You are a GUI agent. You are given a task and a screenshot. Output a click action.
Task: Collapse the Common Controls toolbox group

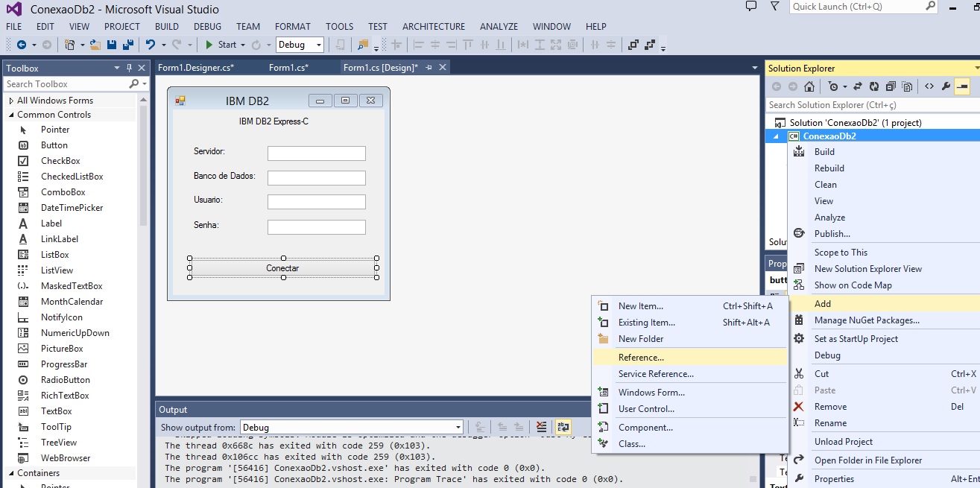coord(11,115)
